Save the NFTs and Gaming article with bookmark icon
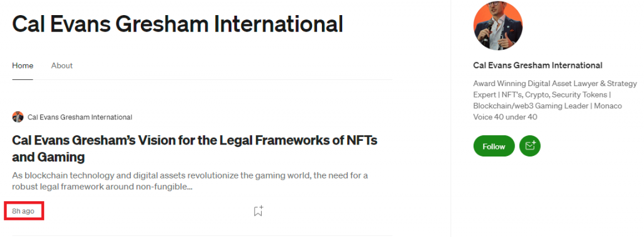 (x=258, y=211)
